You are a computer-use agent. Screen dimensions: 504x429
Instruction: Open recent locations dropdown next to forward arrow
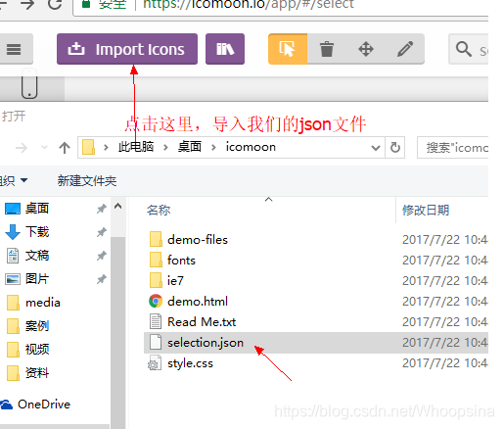coord(44,148)
